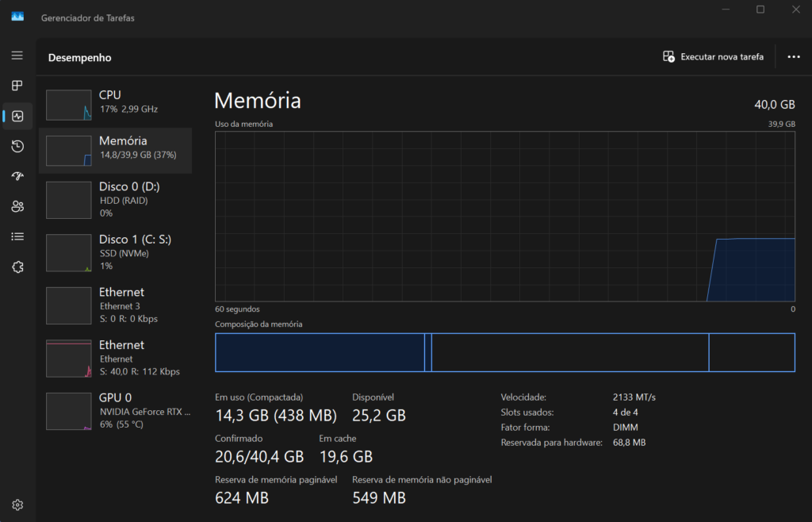This screenshot has width=812, height=522.
Task: Select the Disco 0 (D:) entry
Action: [116, 199]
